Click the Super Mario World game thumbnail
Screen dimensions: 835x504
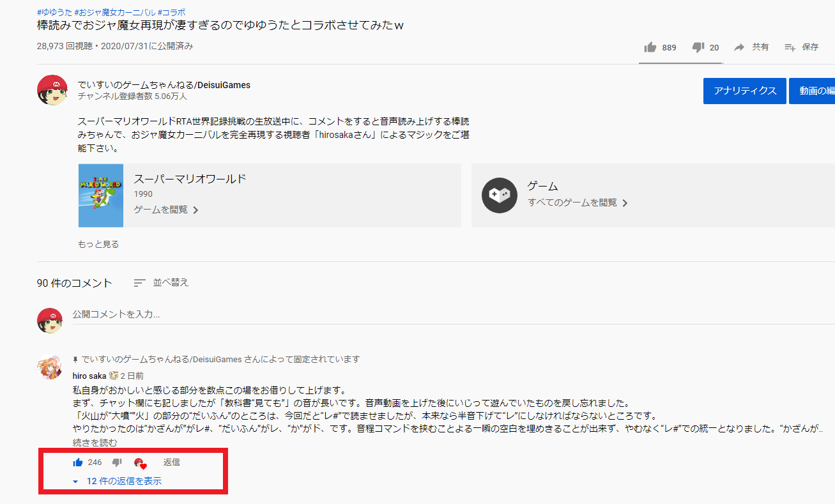pyautogui.click(x=101, y=195)
